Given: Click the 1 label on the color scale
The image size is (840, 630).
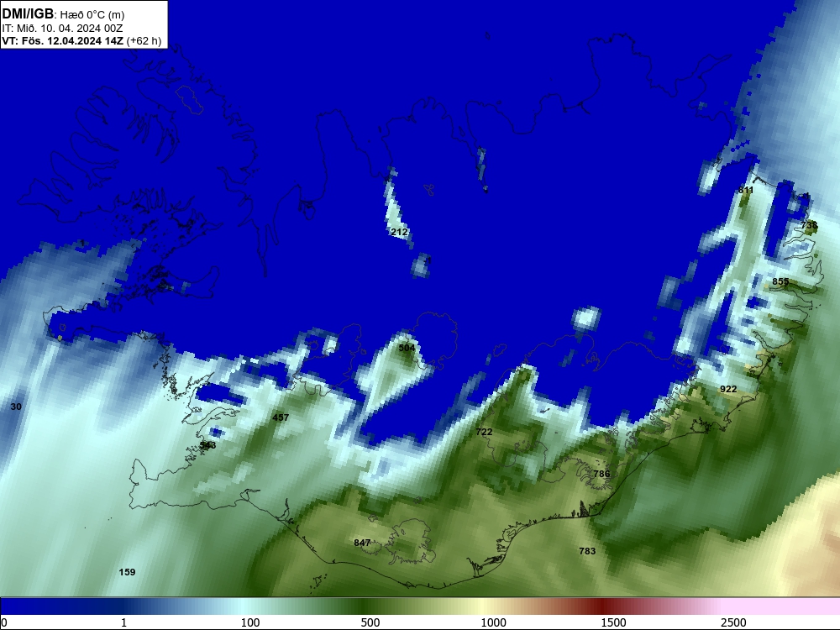Looking at the screenshot, I should click(123, 622).
